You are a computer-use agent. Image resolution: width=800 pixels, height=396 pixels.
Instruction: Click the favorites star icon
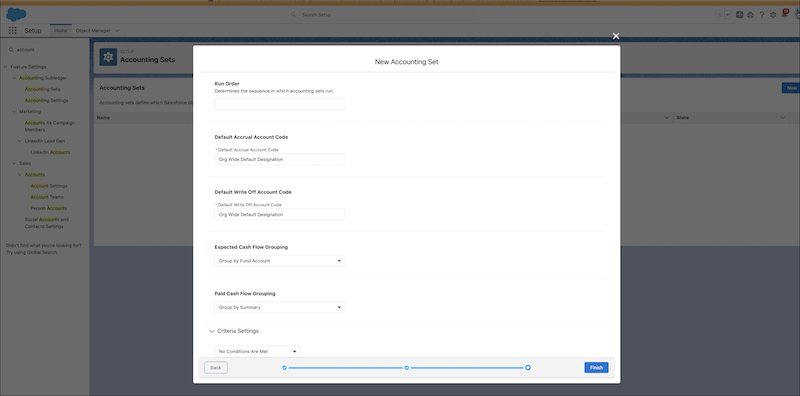coord(720,15)
